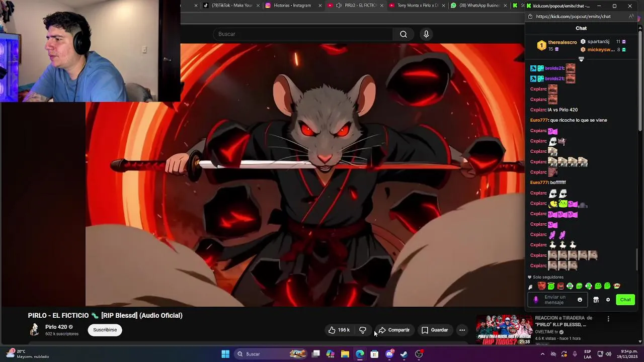Viewport: 644px width, 362px height.
Task: Open emoji picker in Kick chat input
Action: [x=580, y=300]
